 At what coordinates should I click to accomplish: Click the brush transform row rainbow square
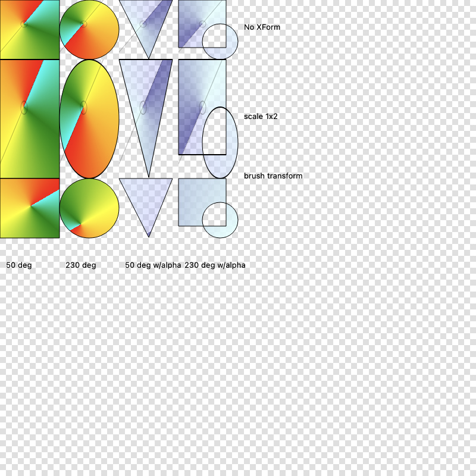point(30,208)
